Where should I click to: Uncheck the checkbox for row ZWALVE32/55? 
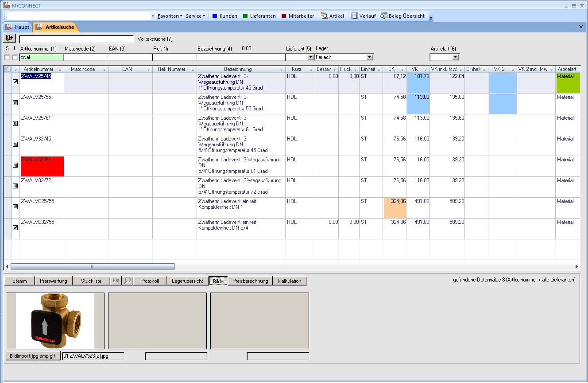click(x=15, y=227)
